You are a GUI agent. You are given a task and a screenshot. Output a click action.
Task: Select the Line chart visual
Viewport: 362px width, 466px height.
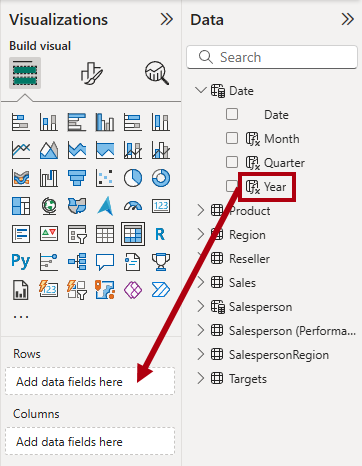21,150
